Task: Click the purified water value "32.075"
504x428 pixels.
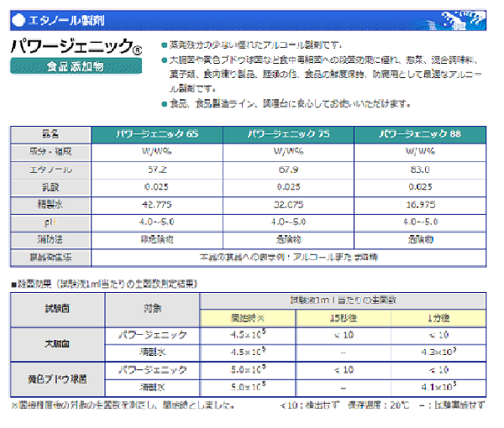Action: 288,205
